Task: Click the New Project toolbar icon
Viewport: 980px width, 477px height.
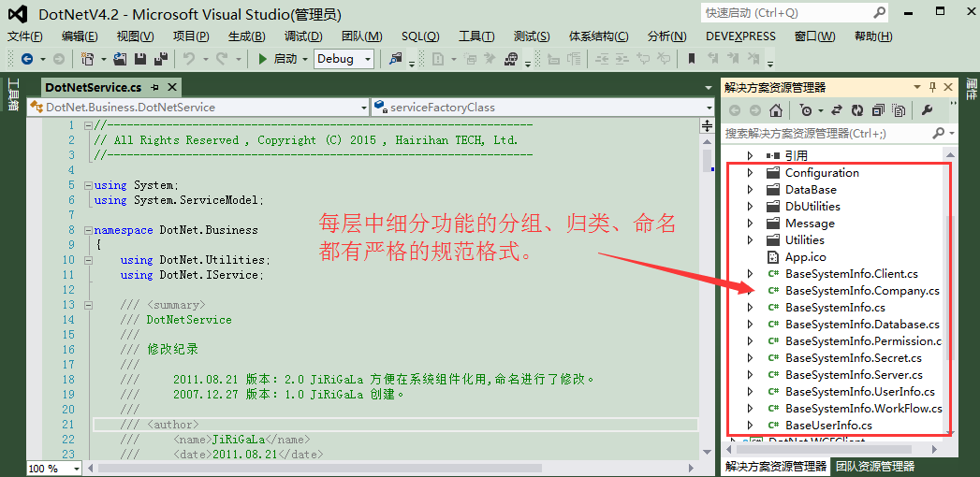Action: click(x=87, y=59)
